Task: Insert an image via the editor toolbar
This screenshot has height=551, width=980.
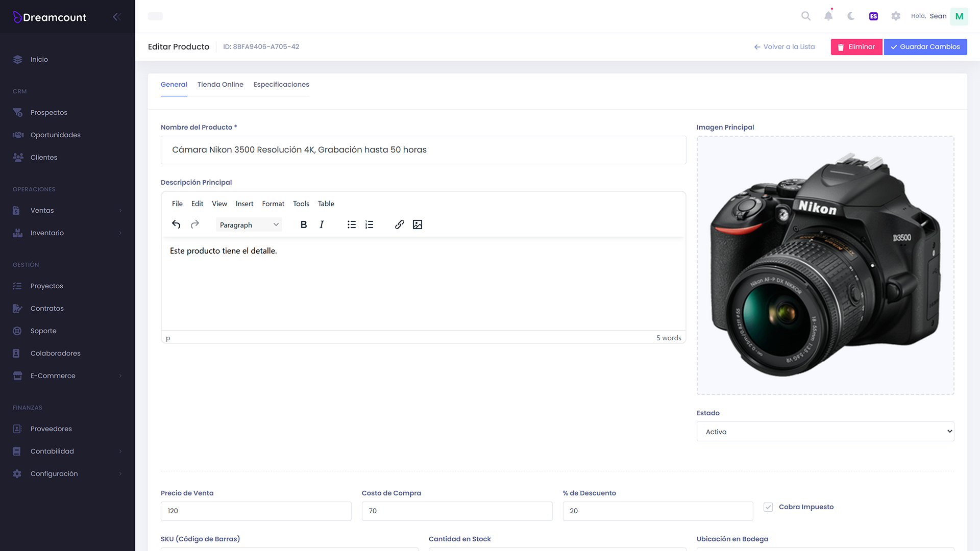Action: click(x=418, y=224)
